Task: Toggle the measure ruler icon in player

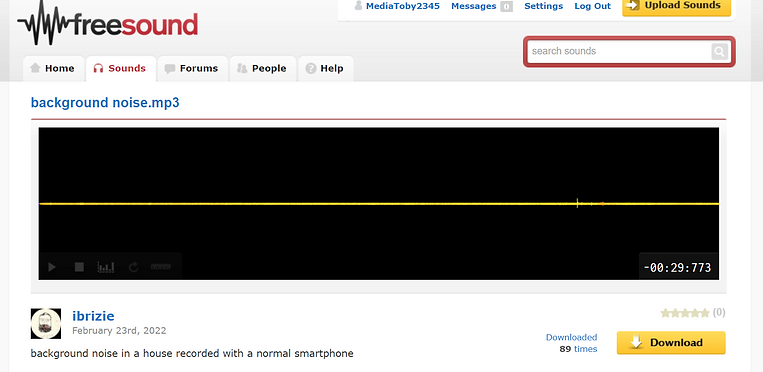Action: click(161, 267)
